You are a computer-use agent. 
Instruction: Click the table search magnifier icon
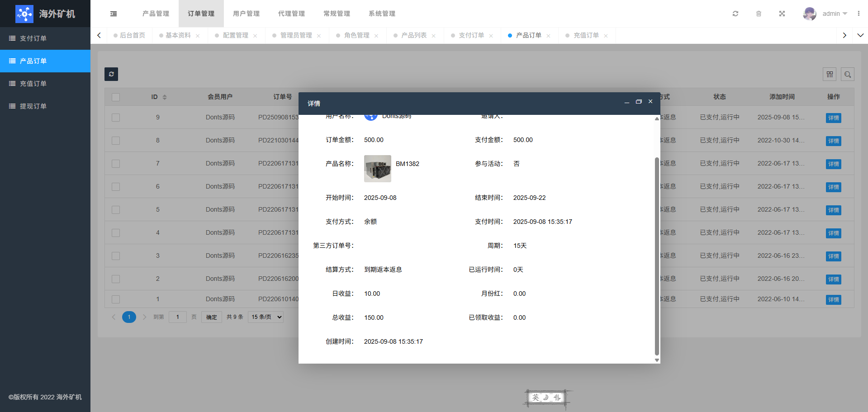(x=848, y=74)
